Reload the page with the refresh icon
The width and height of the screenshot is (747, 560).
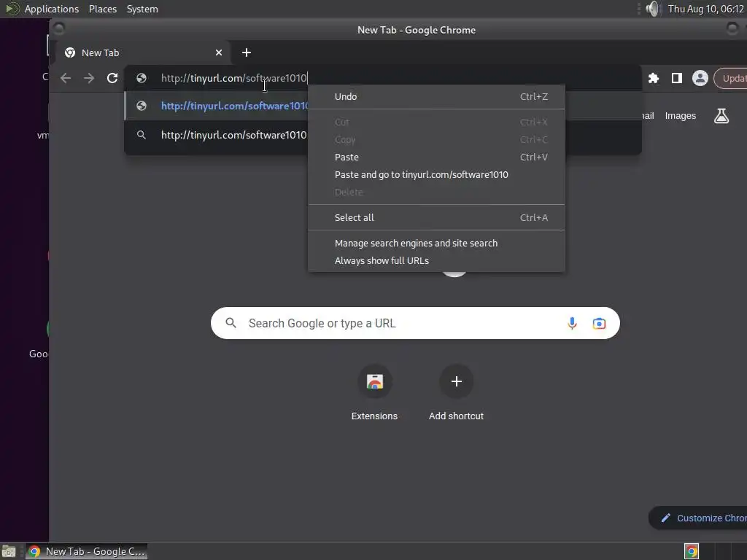112,78
